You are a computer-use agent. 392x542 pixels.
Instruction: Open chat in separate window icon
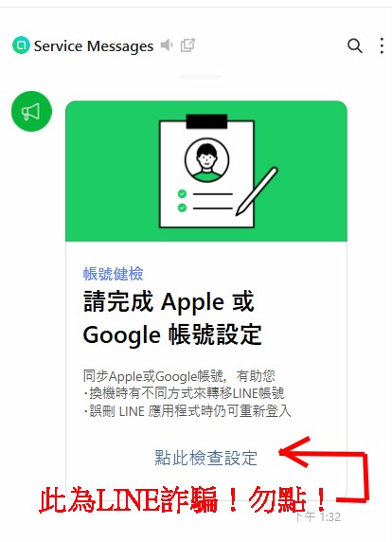click(x=187, y=45)
